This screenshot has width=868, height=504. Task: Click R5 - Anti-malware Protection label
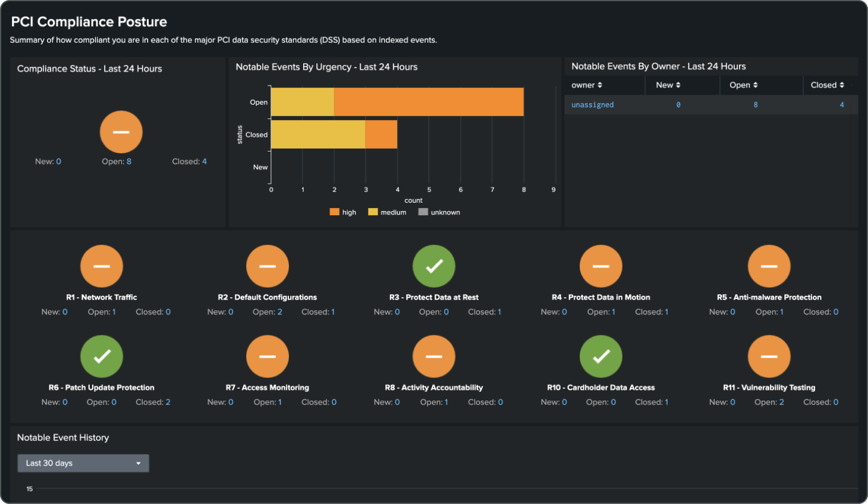pyautogui.click(x=769, y=297)
